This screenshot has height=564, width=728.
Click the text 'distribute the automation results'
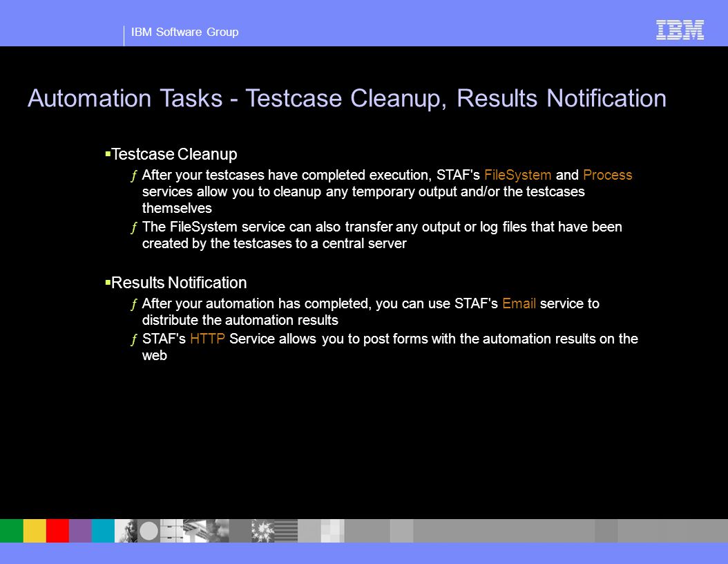click(x=240, y=320)
